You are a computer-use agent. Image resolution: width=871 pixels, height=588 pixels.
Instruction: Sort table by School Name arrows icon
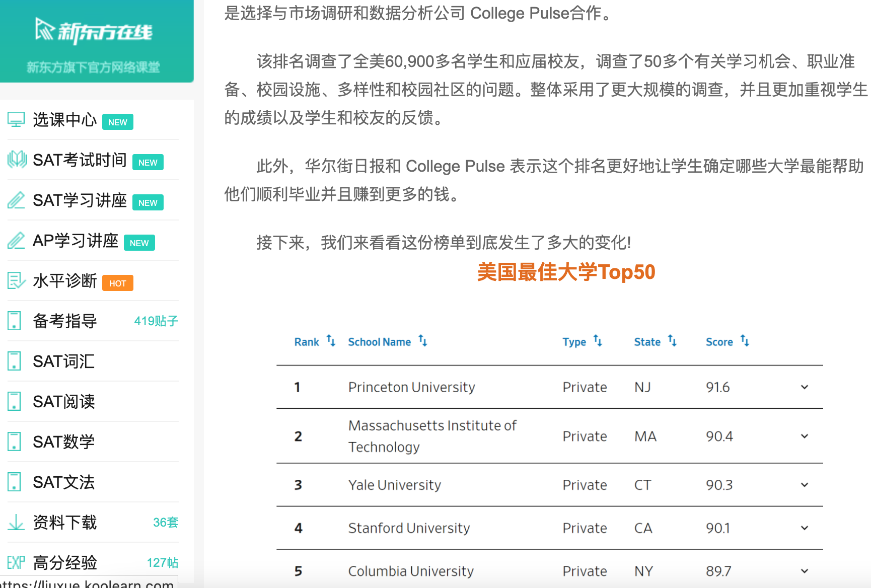[423, 340]
